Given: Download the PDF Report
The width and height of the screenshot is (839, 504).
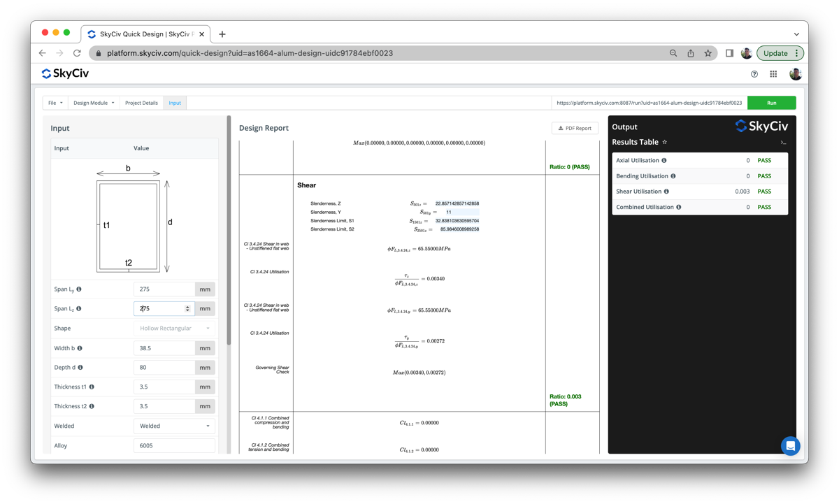Looking at the screenshot, I should click(575, 128).
